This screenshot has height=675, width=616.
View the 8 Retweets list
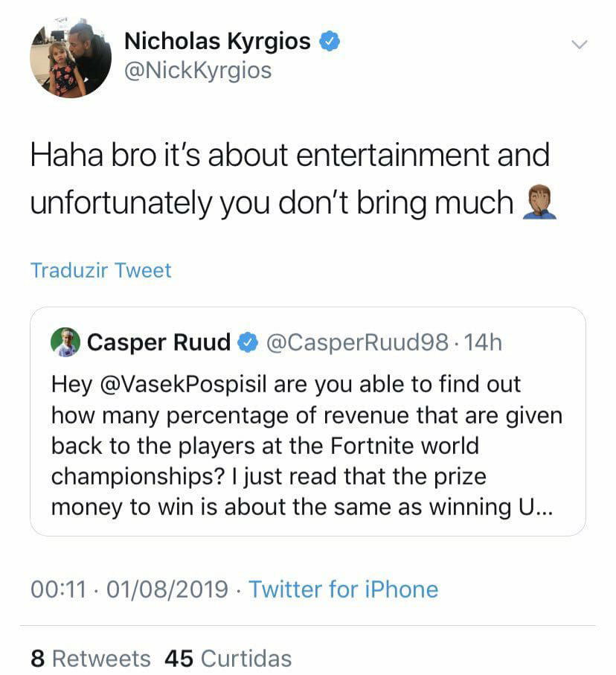pyautogui.click(x=90, y=658)
